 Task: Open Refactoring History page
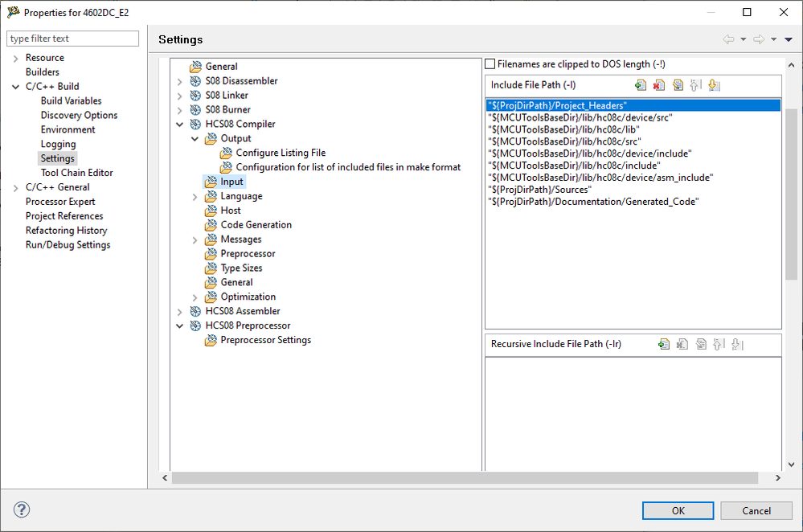(66, 231)
